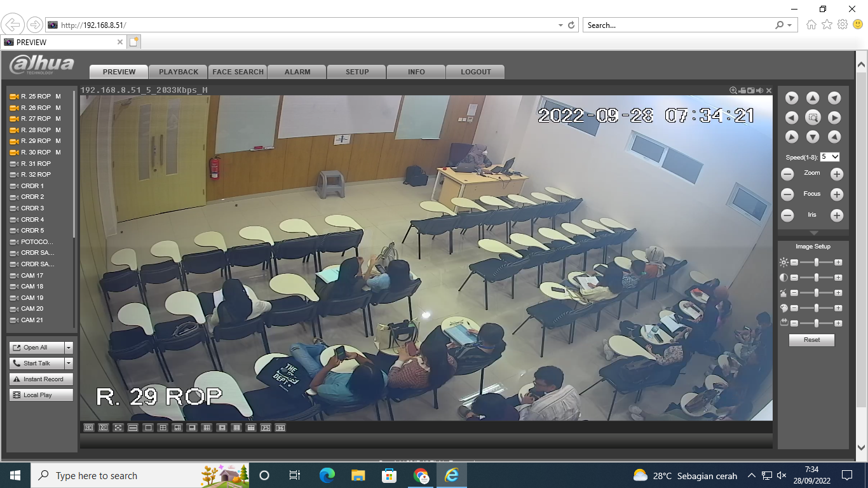The image size is (868, 488).
Task: Open the CAM 17 channel
Action: [32, 276]
